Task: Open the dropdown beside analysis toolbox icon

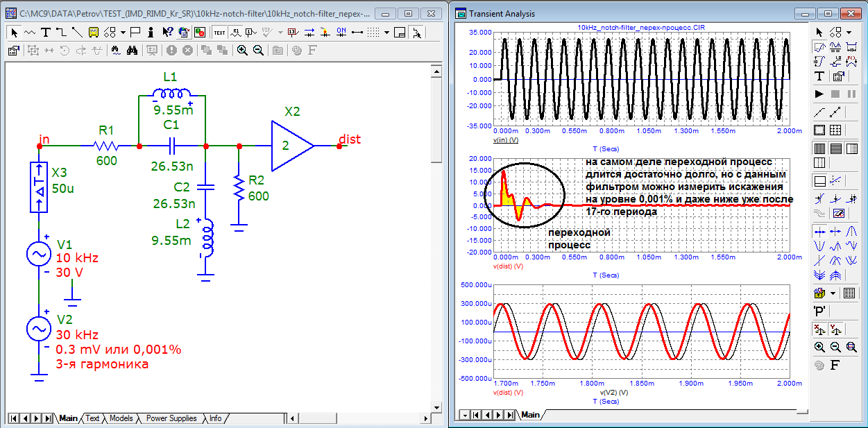Action: click(x=833, y=293)
